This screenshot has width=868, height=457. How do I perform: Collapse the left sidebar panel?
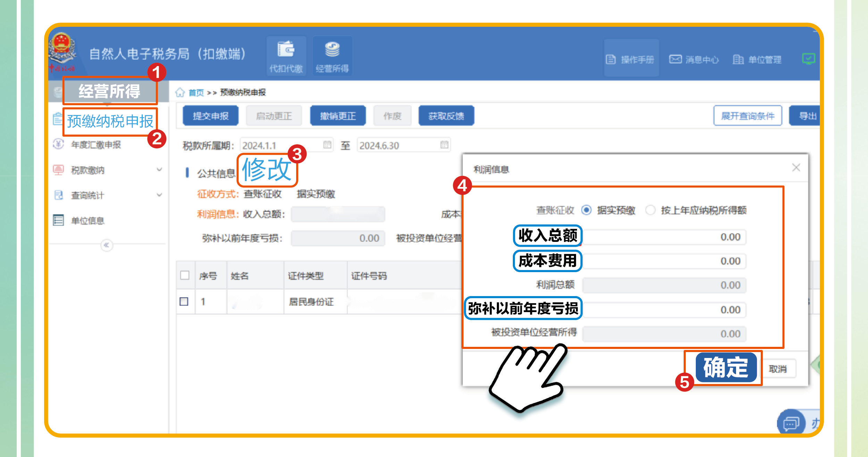[107, 245]
